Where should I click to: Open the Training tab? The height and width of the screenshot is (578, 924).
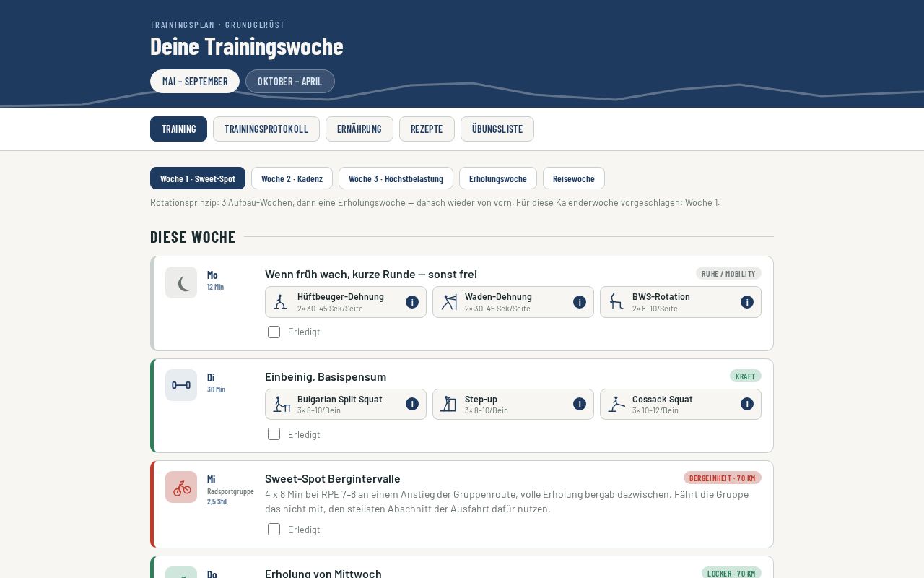tap(178, 129)
